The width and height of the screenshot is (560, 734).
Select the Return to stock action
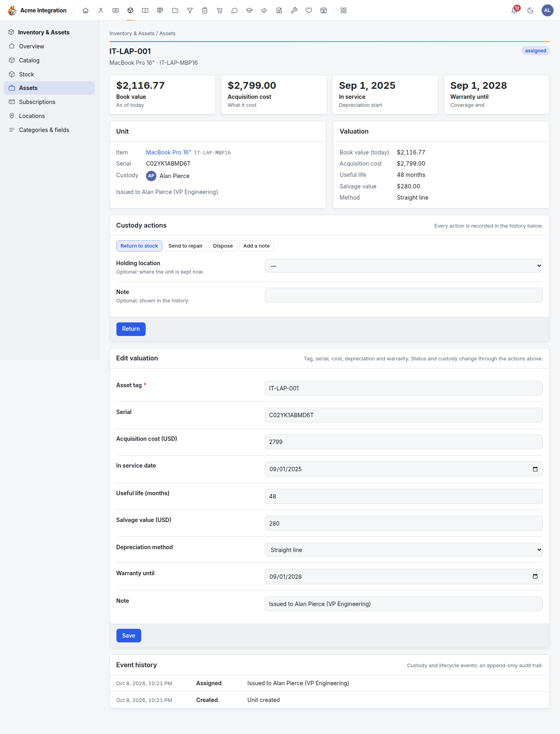(x=139, y=246)
